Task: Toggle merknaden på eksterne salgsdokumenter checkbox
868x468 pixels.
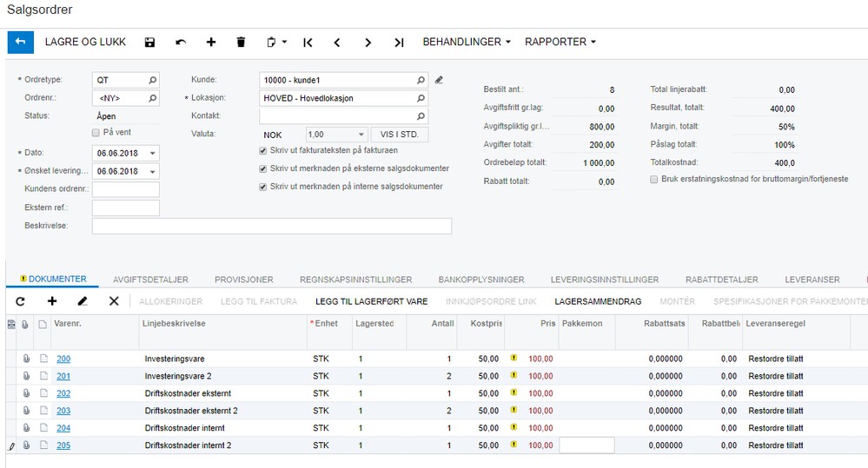Action: point(263,168)
